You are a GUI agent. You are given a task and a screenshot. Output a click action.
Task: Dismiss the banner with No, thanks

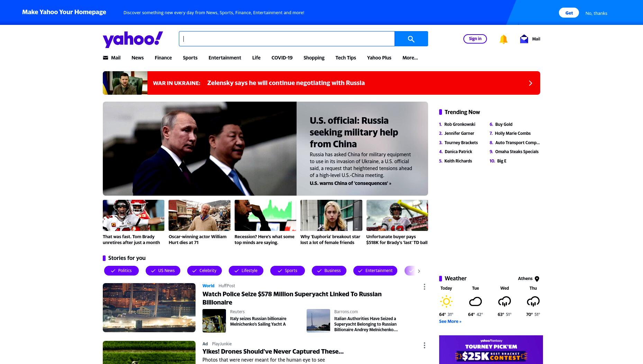(x=596, y=13)
